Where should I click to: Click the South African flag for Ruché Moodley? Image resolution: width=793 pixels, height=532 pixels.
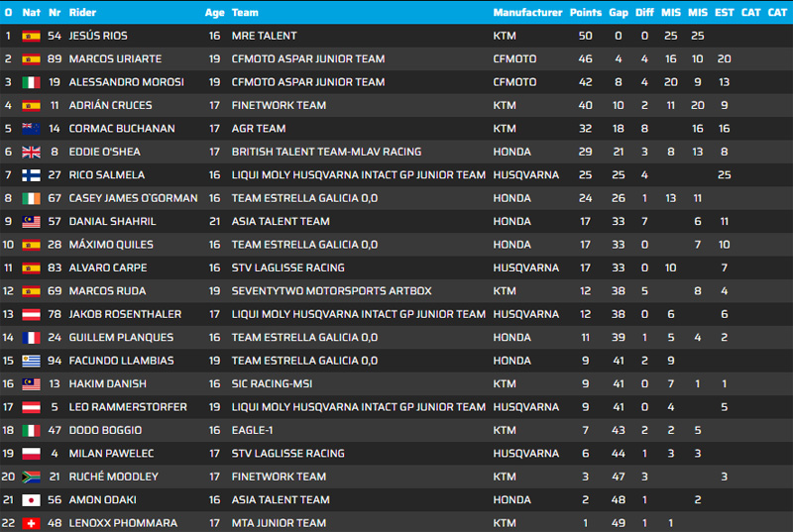[31, 477]
